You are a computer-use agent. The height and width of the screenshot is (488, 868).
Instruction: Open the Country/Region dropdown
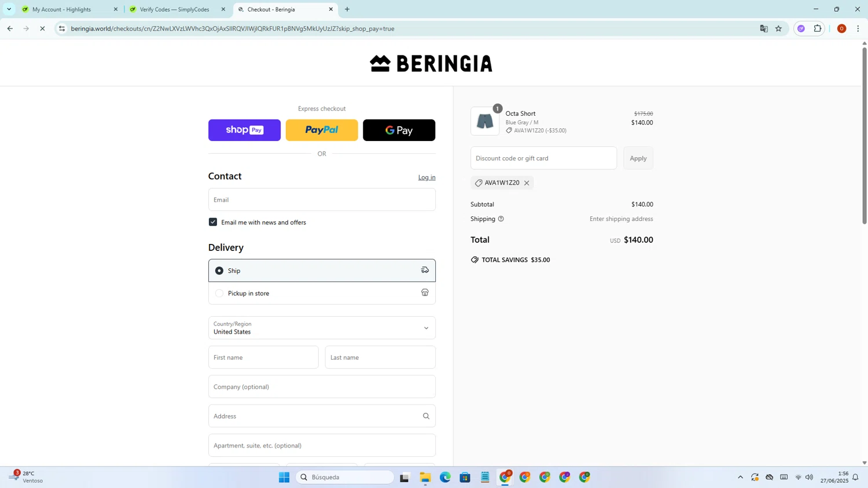point(322,328)
